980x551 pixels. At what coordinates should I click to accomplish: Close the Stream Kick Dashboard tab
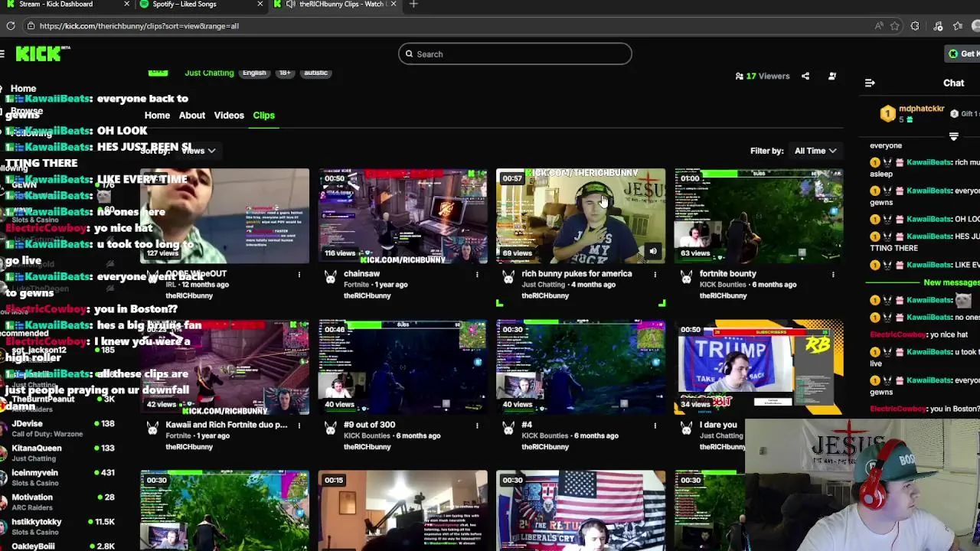[x=126, y=5]
